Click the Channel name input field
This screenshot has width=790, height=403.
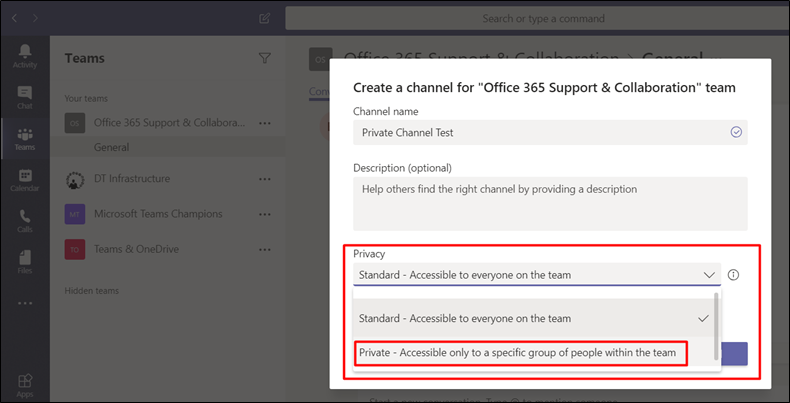pos(550,132)
